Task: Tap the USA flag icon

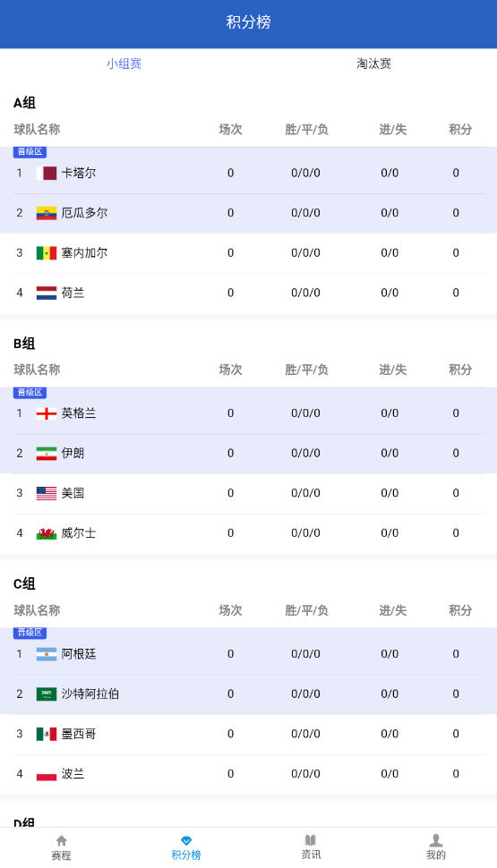Action: tap(47, 493)
